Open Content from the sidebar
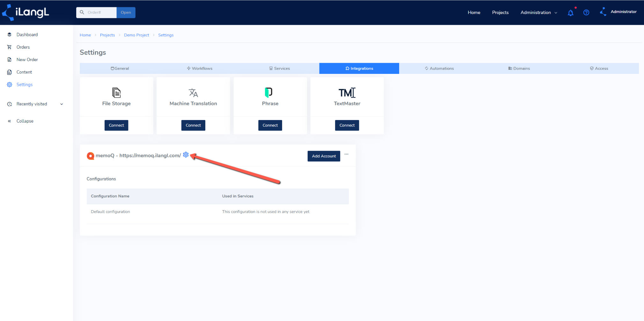644x321 pixels. [24, 72]
